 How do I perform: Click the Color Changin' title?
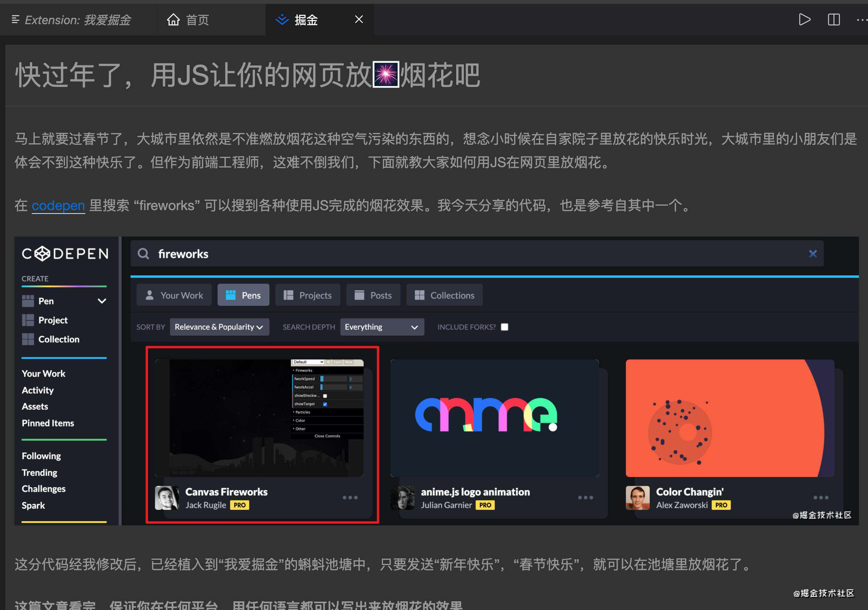click(x=690, y=492)
